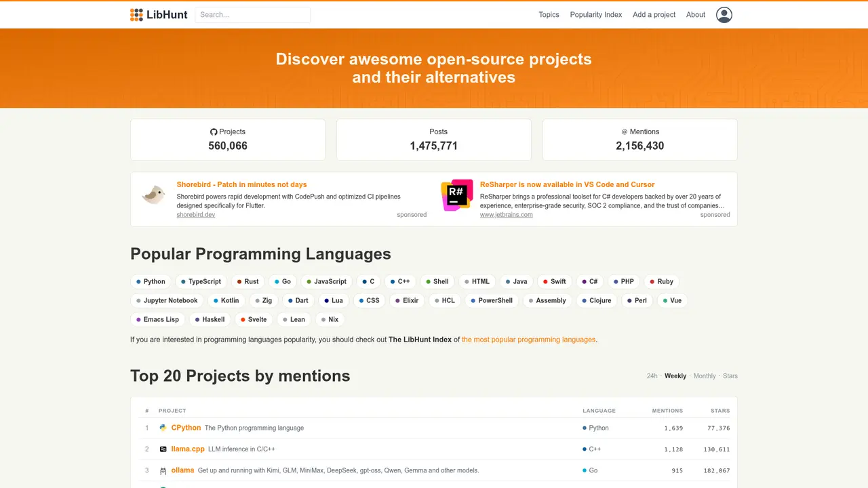
Task: Sort top projects by Stars
Action: coord(730,376)
